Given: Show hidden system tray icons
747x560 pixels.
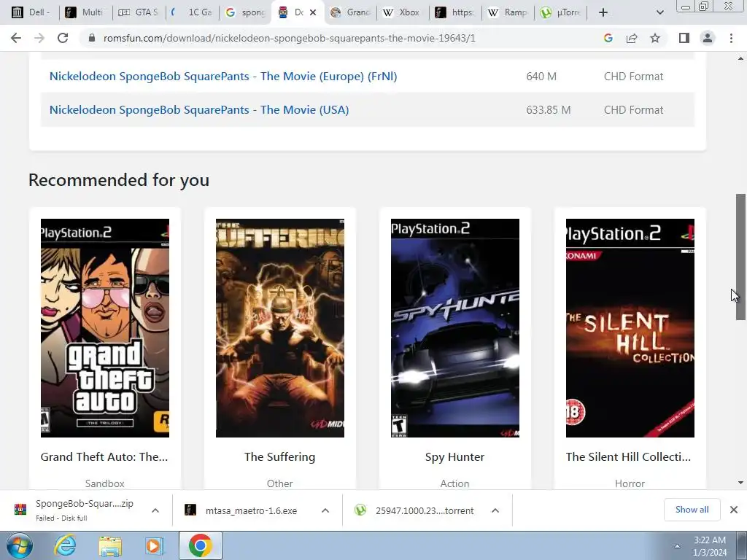Looking at the screenshot, I should tap(677, 545).
